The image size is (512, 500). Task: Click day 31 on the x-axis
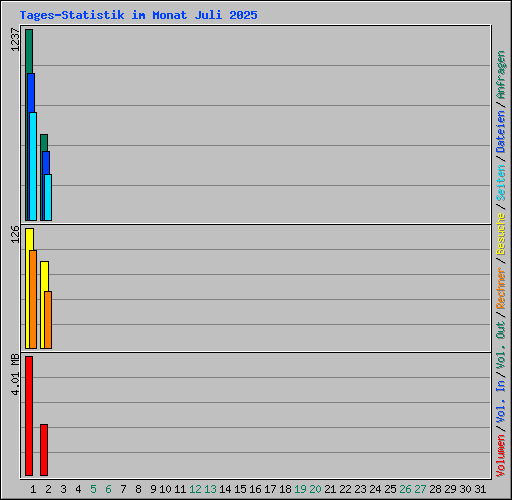tap(480, 489)
